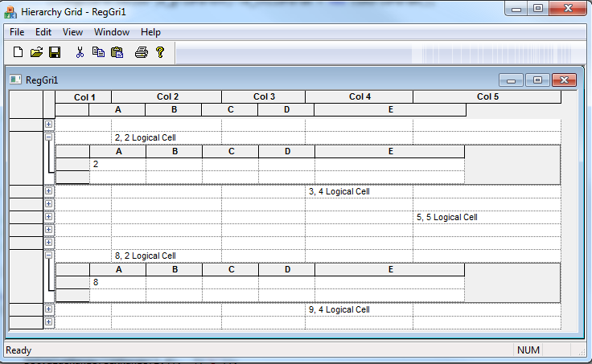
Task: Hit the Paste clipboard icon
Action: pos(117,52)
